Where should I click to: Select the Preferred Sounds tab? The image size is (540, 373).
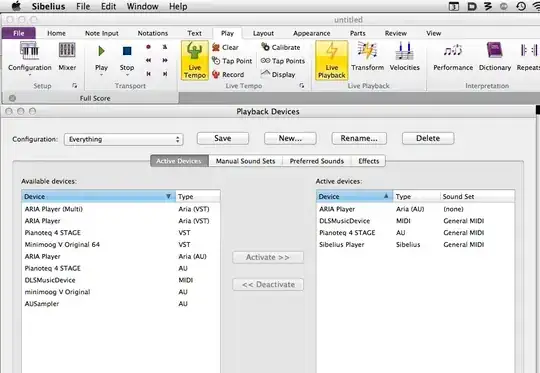pos(316,161)
